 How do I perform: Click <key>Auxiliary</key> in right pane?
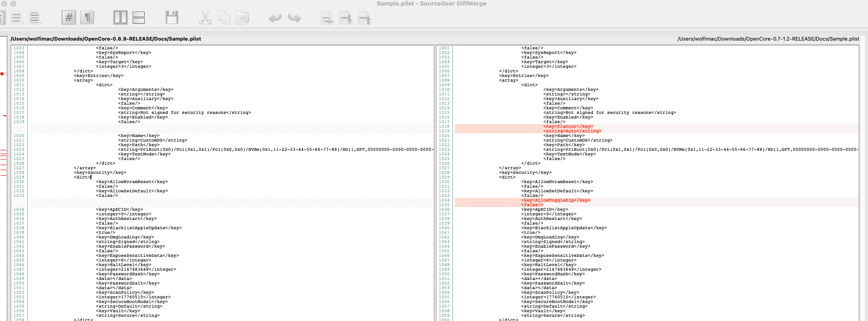571,99
